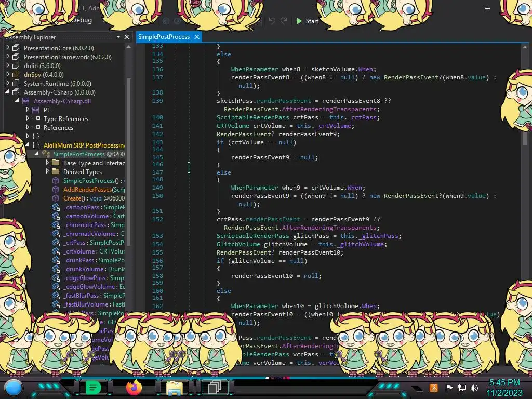Click the green Start debugging play icon
The image size is (532, 399).
(299, 21)
